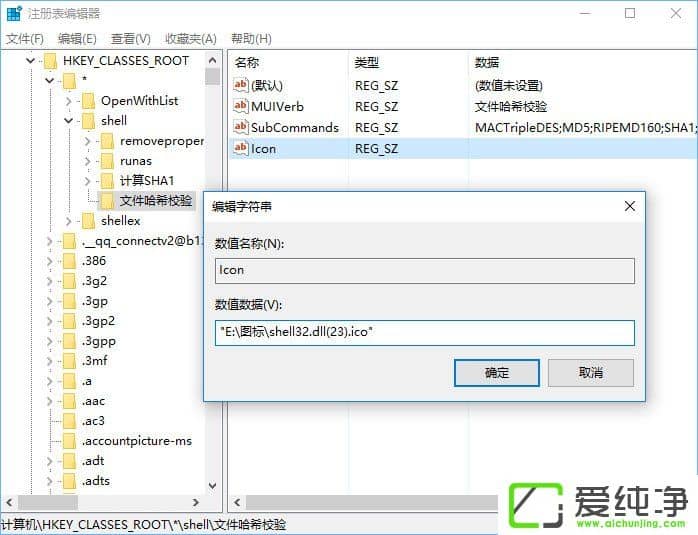The image size is (698, 535).
Task: Close the 编辑字符串 dialog
Action: (x=629, y=206)
